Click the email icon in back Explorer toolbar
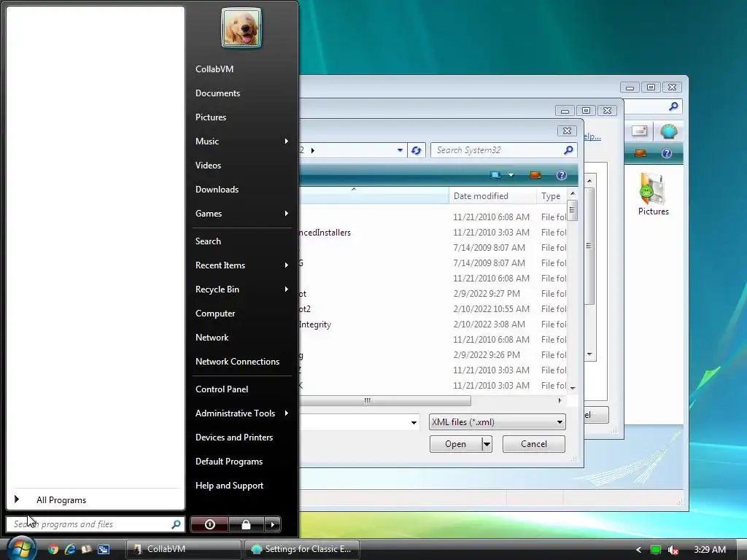 (639, 131)
